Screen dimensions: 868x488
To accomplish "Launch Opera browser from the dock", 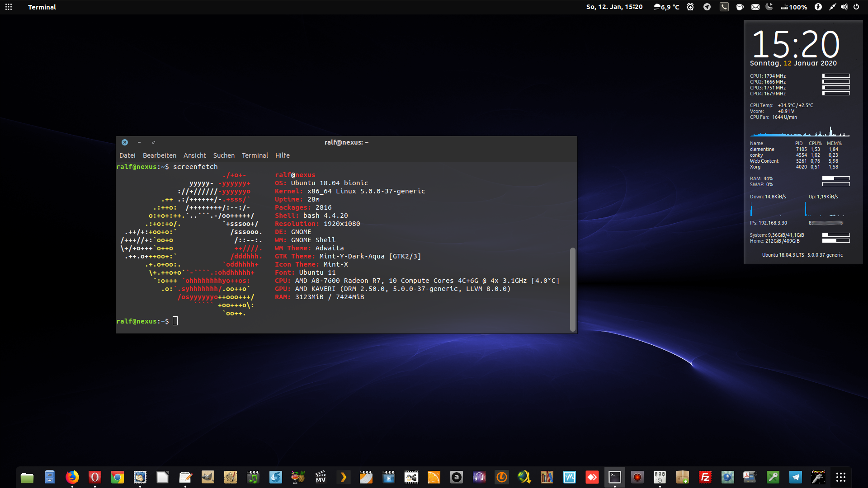I will coord(95,477).
